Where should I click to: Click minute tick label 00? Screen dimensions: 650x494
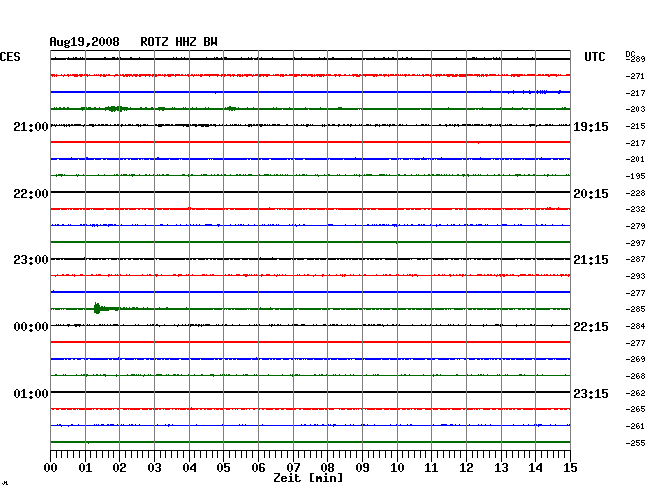(51, 468)
